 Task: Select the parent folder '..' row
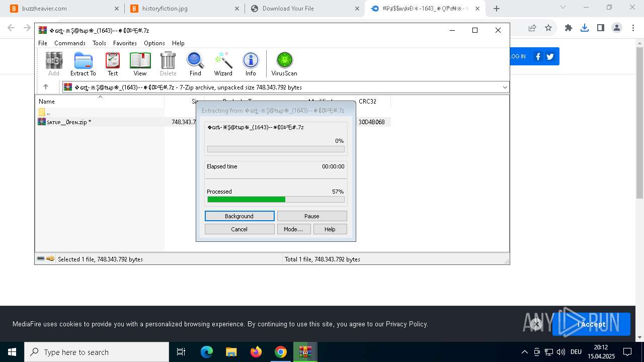pos(100,112)
